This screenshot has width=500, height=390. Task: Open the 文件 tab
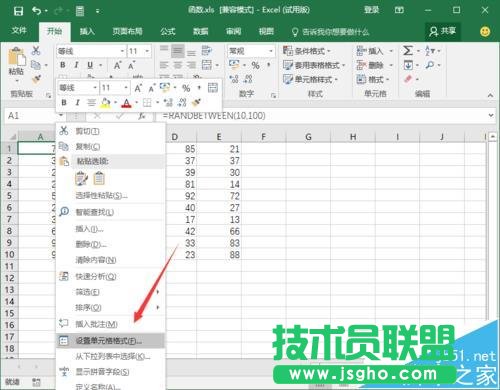point(19,31)
